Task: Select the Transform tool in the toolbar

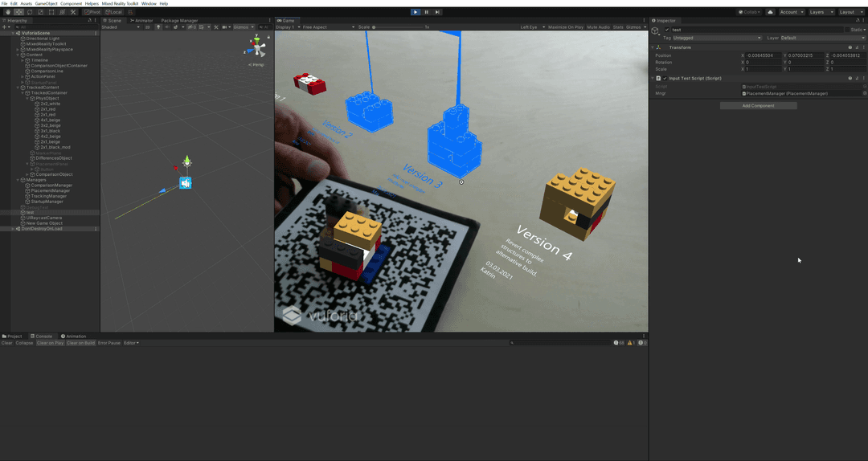Action: 62,11
